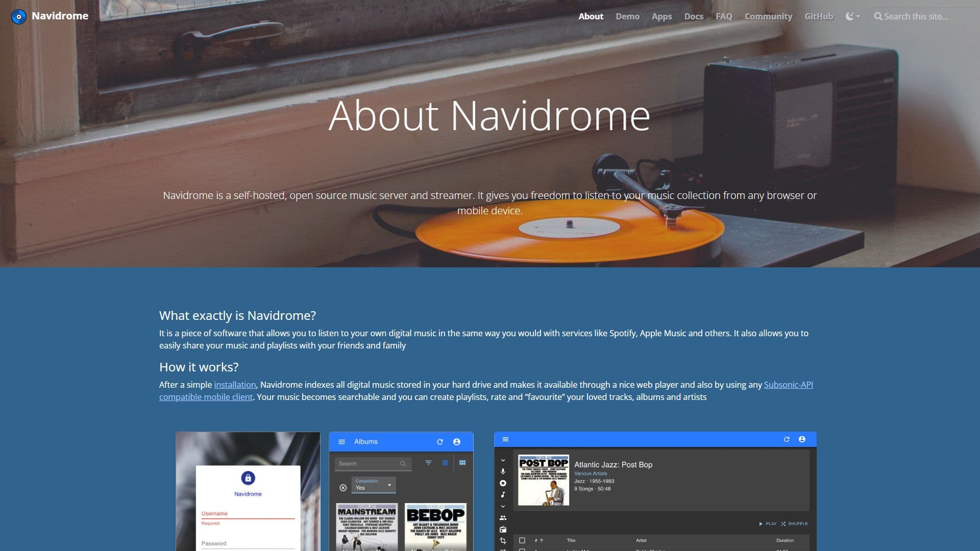The image size is (980, 551).
Task: Click the crop-shaped icon in the sidebar
Action: pos(503,541)
